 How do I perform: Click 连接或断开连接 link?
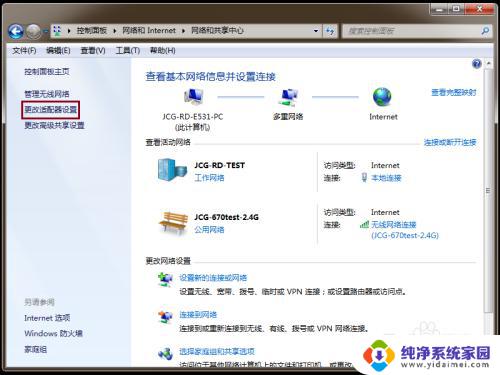tap(450, 143)
